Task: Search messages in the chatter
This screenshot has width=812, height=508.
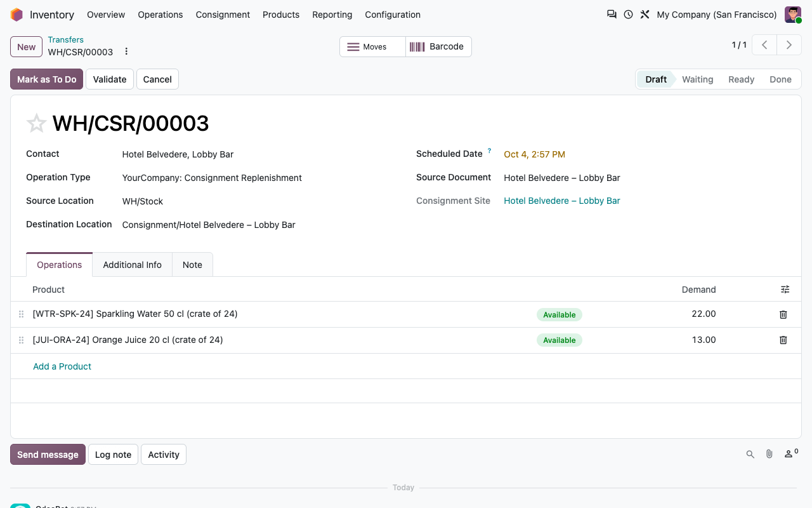Action: coord(750,455)
